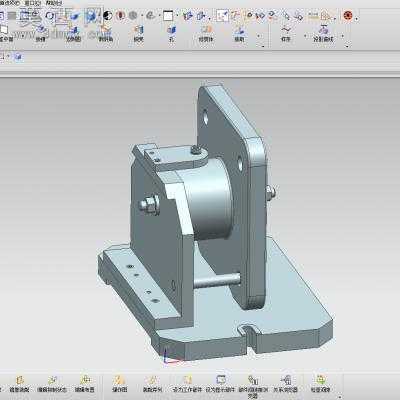Open Relations Browser (关系浏览器)
This screenshot has width=400, height=400.
click(285, 384)
